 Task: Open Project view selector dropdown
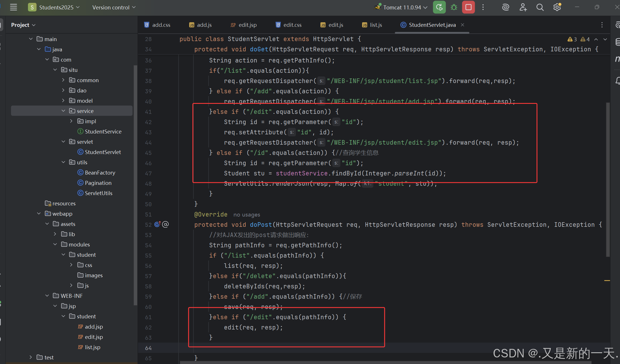click(x=23, y=25)
